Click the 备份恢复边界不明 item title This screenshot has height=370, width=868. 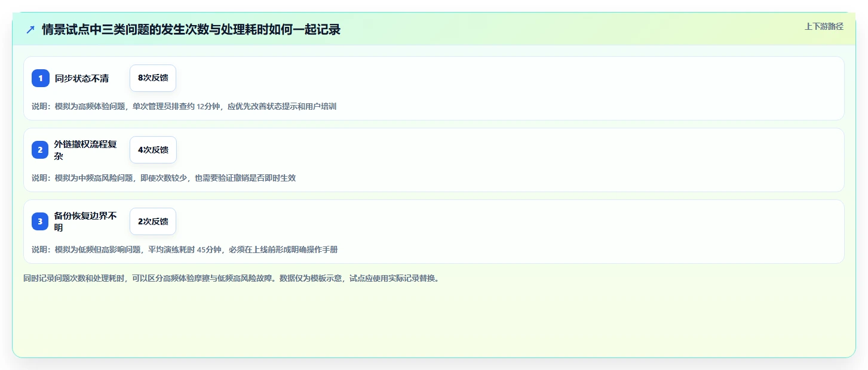[85, 221]
